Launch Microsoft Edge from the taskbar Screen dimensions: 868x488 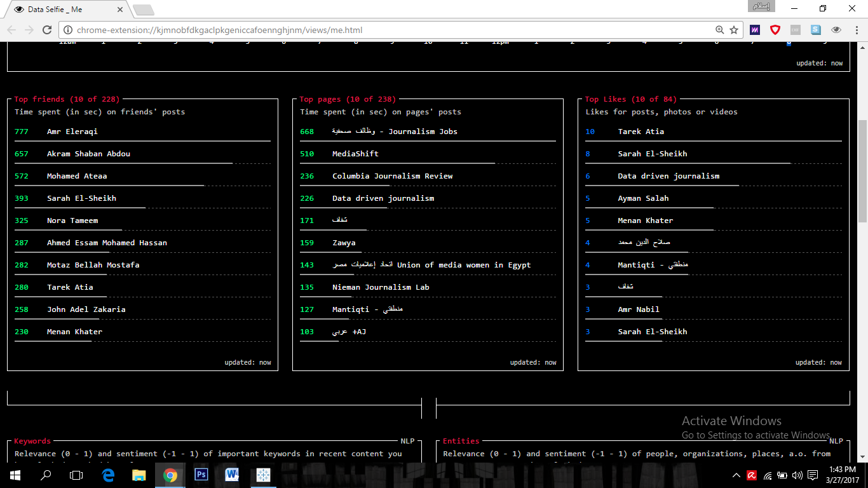pos(108,475)
